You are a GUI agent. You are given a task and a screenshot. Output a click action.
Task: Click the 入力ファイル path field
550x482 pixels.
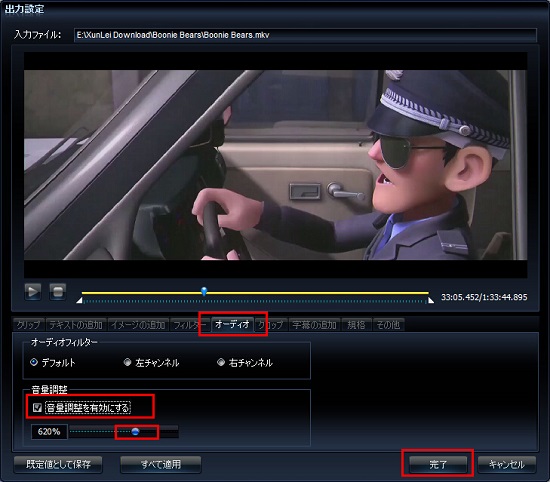click(x=305, y=35)
